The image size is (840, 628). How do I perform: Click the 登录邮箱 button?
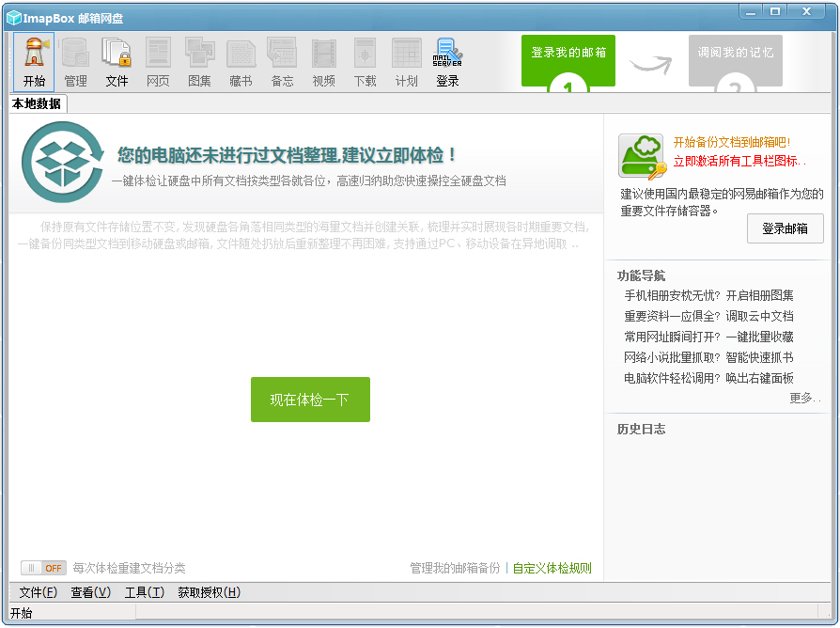[x=785, y=228]
